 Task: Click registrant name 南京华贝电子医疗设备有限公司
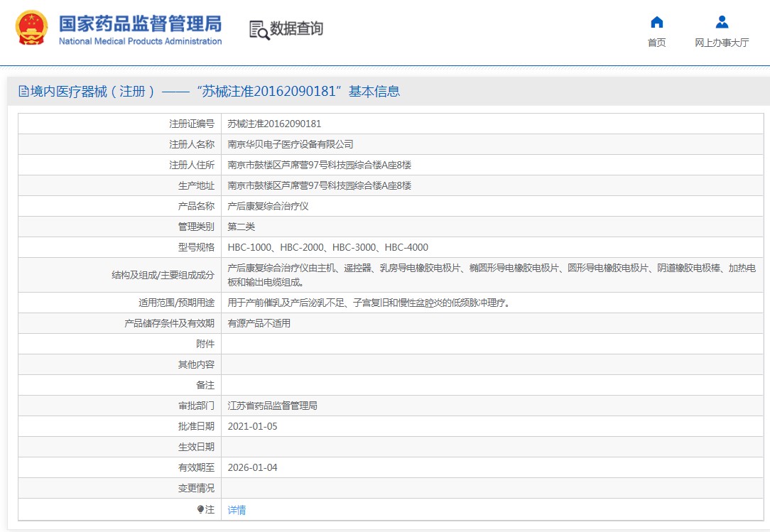[x=290, y=144]
